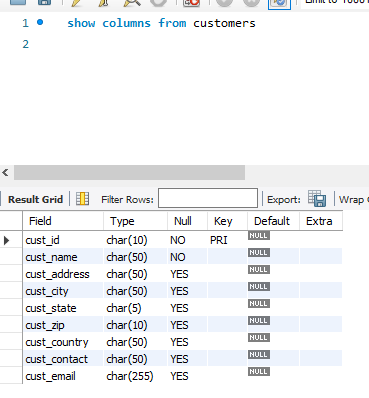This screenshot has width=369, height=398.
Task: Click the 'show' keyword in the editor
Action: (81, 23)
